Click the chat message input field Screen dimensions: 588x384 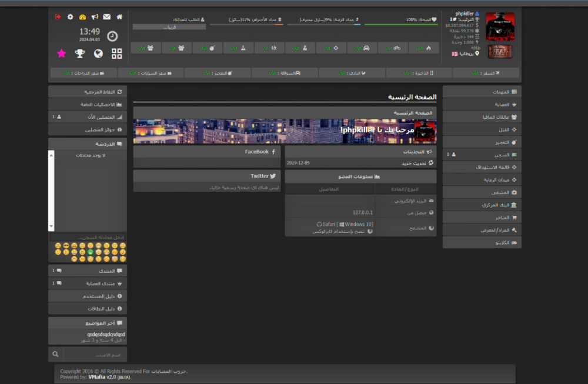click(87, 237)
